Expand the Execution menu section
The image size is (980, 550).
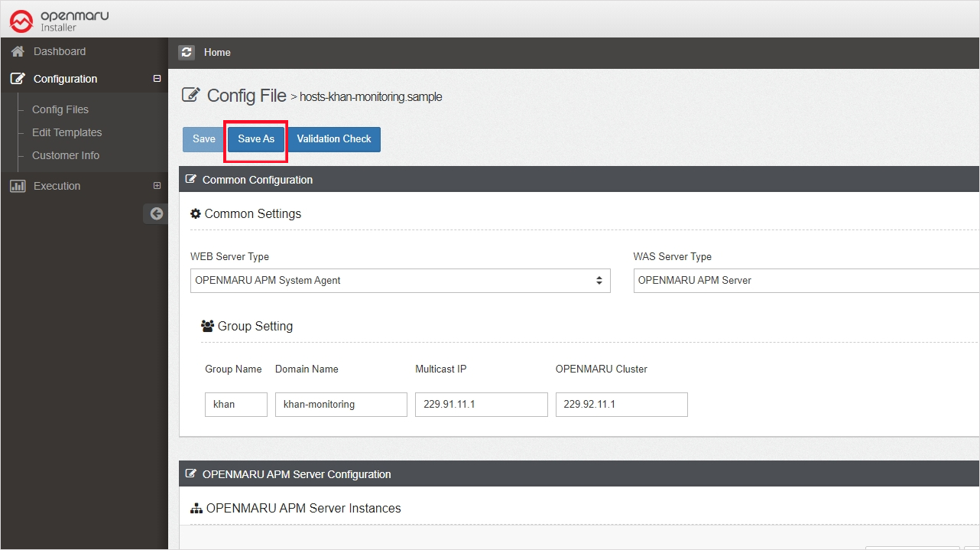[x=157, y=186]
